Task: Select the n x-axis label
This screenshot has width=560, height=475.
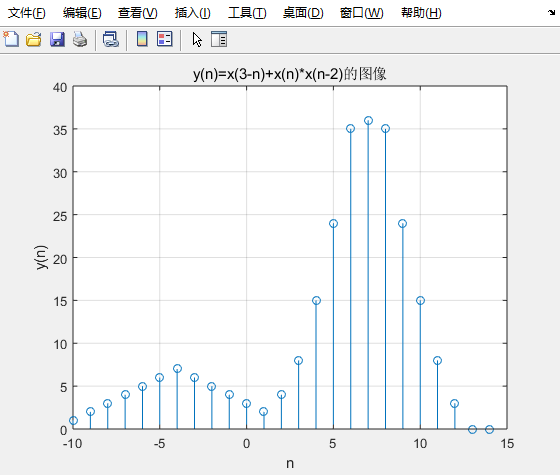Action: click(290, 463)
